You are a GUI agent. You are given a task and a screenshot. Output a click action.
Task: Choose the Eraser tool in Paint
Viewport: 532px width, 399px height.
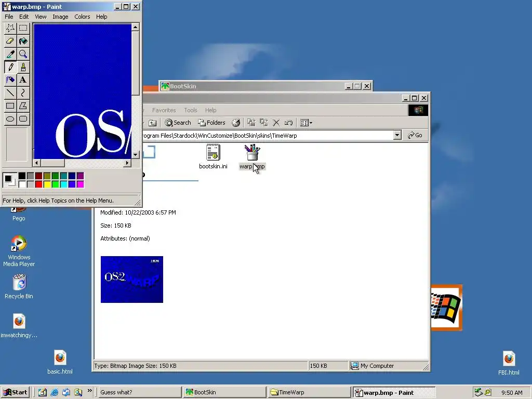pyautogui.click(x=10, y=41)
